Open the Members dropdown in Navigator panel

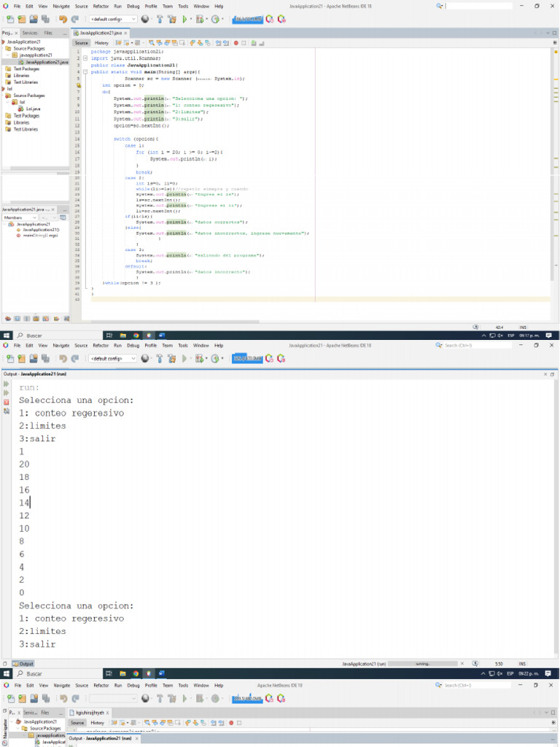(19, 217)
